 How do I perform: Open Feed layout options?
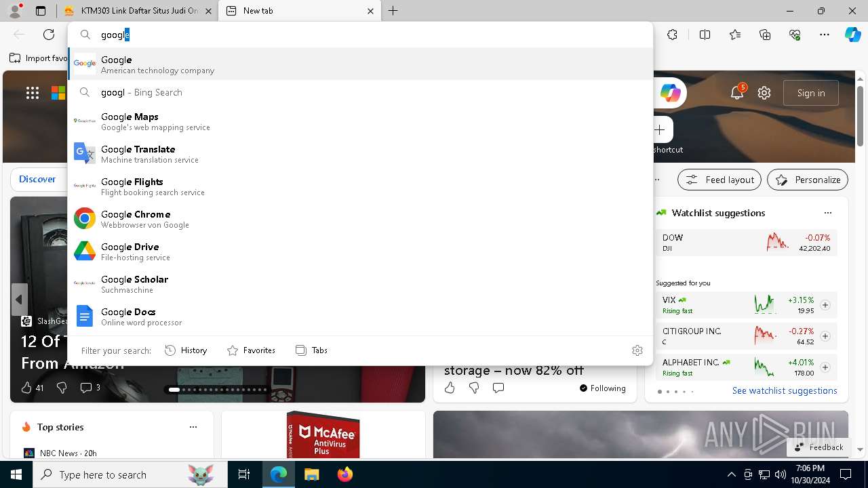719,180
